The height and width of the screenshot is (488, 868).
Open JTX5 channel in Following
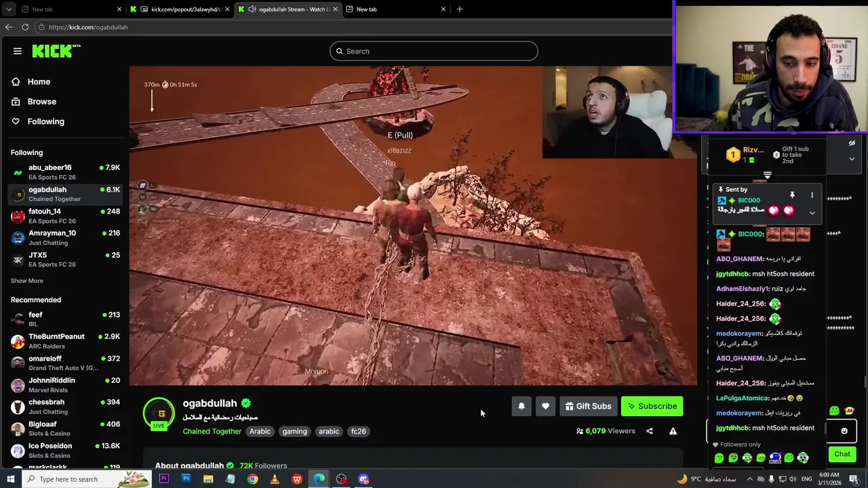coord(65,260)
